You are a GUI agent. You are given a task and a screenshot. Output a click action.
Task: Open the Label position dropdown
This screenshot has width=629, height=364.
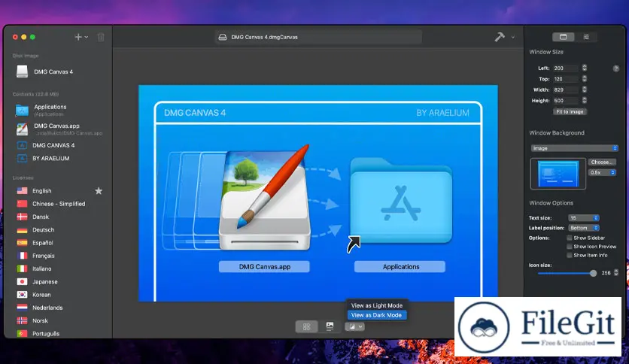584,228
